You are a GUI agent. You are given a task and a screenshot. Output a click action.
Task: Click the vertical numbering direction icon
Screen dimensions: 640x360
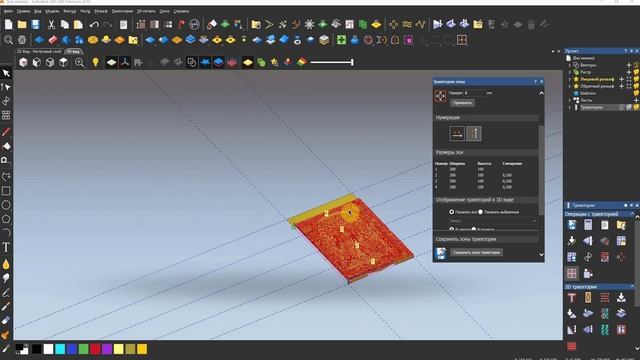coord(473,133)
